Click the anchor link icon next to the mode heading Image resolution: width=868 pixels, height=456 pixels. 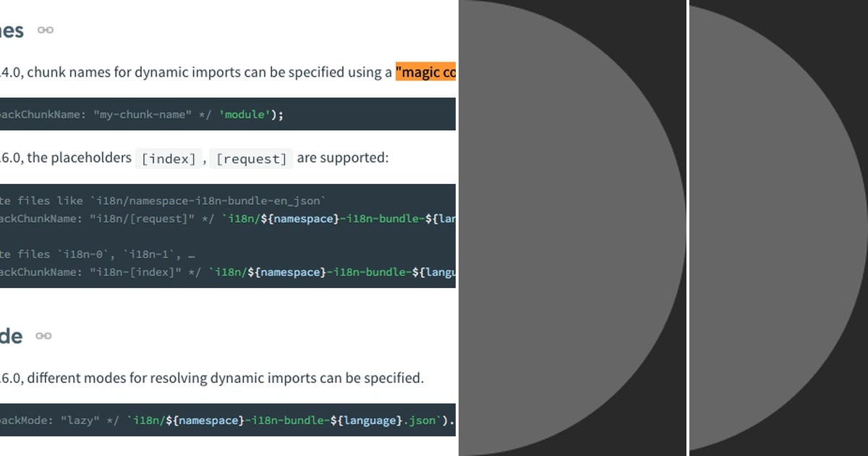pyautogui.click(x=43, y=335)
